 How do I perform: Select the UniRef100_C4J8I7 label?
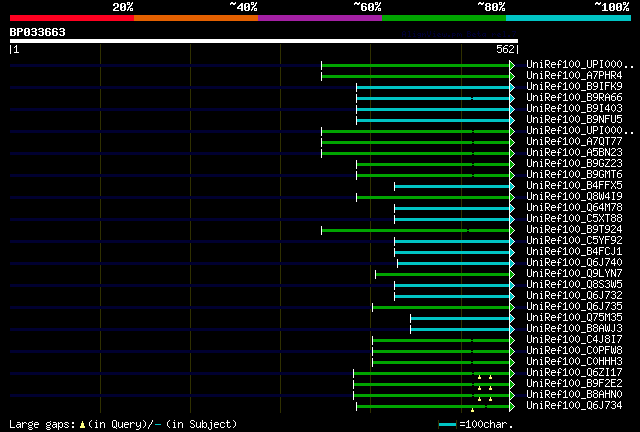[574, 340]
